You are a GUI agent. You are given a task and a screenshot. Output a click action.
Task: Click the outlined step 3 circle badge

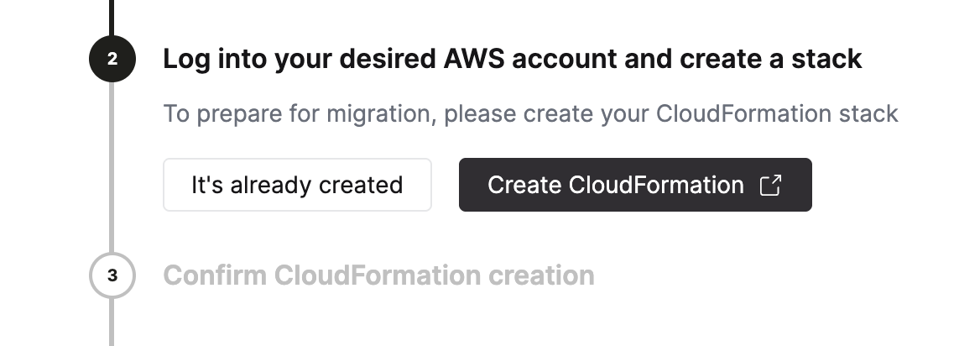tap(112, 275)
